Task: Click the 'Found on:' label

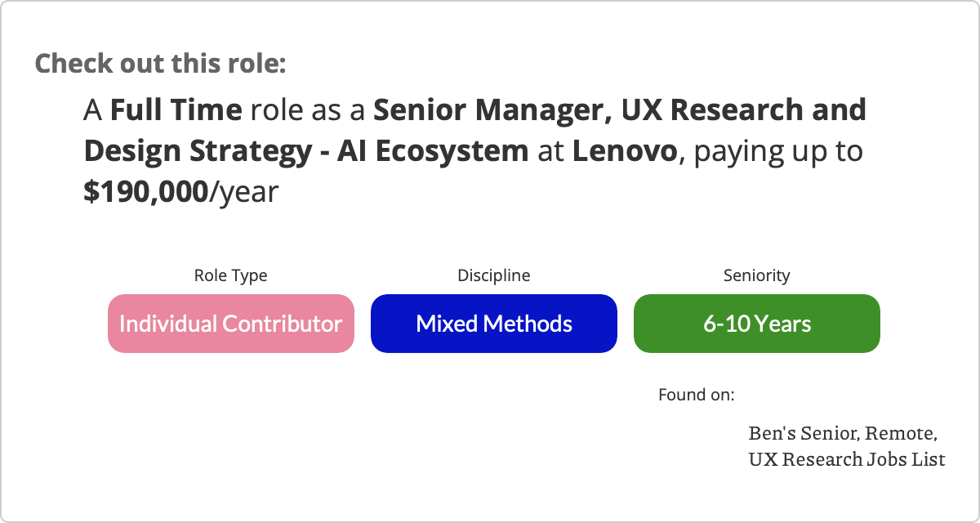Action: (696, 395)
